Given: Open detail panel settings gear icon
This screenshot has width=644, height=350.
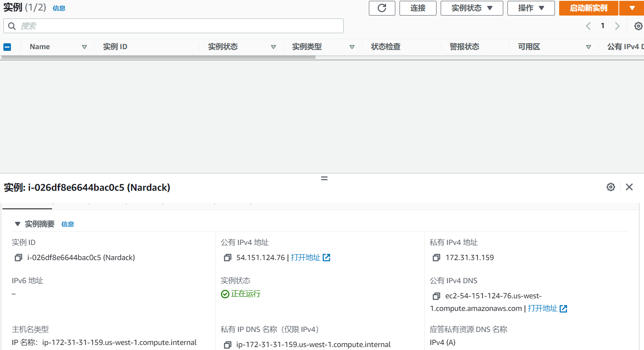Looking at the screenshot, I should [x=611, y=187].
